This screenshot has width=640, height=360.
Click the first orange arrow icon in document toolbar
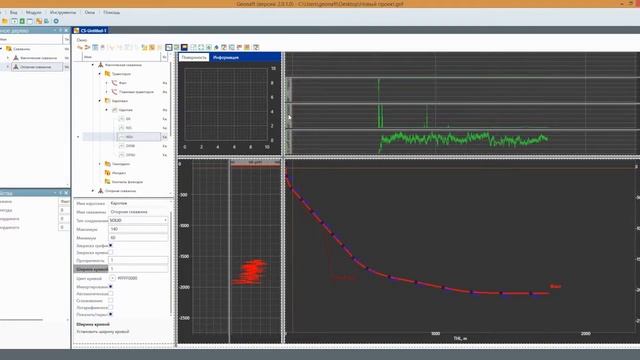click(x=80, y=47)
